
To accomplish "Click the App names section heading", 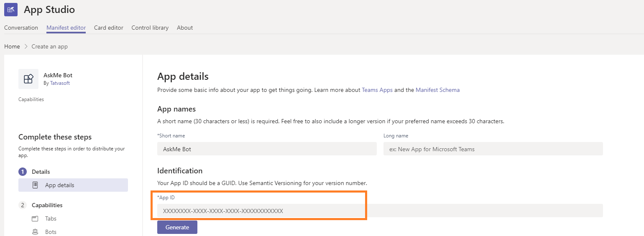I will point(176,109).
